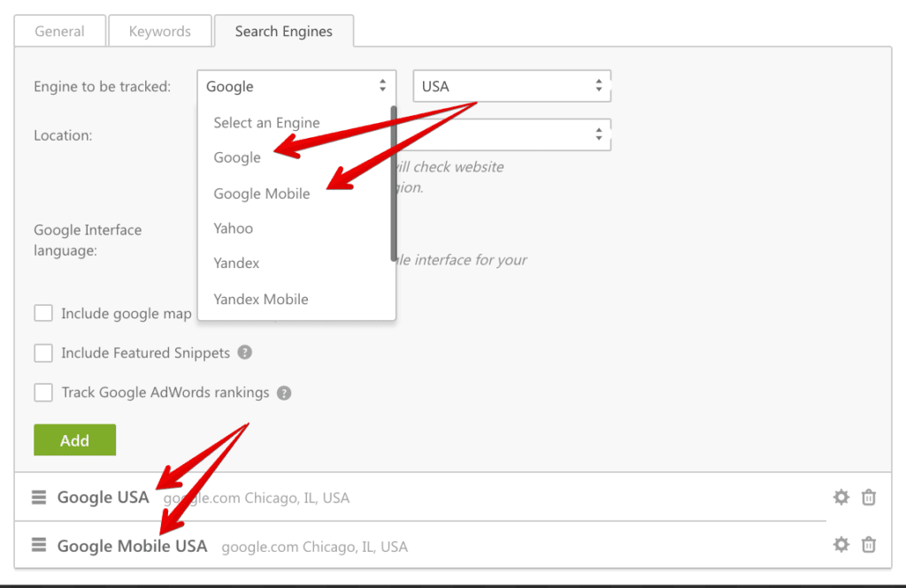Switch to the Keywords tab
This screenshot has height=588, width=906.
point(160,31)
